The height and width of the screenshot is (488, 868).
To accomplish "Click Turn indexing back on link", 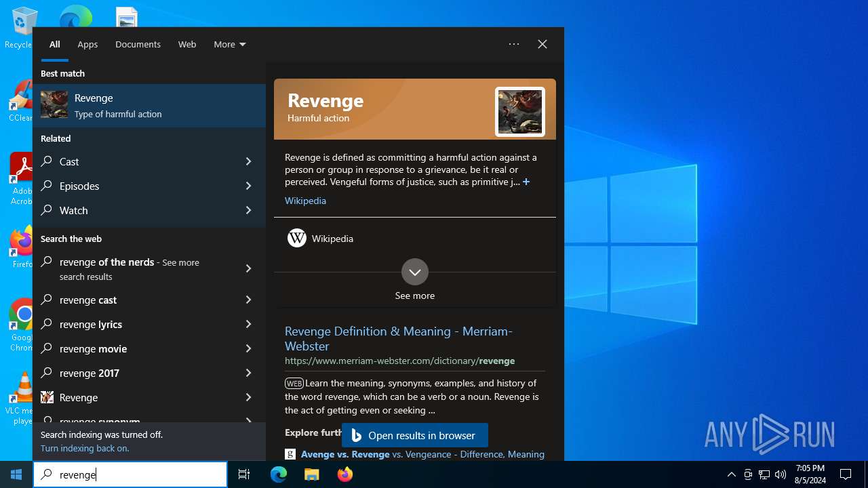I will [x=85, y=448].
